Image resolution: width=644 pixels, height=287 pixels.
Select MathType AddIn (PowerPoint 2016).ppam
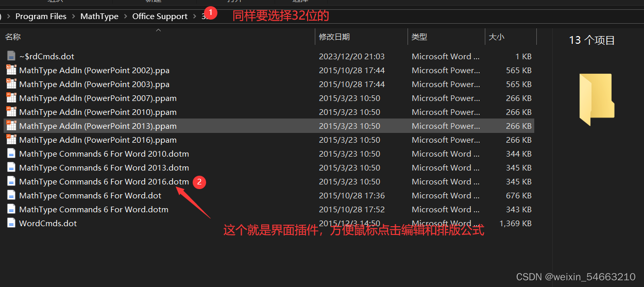98,140
